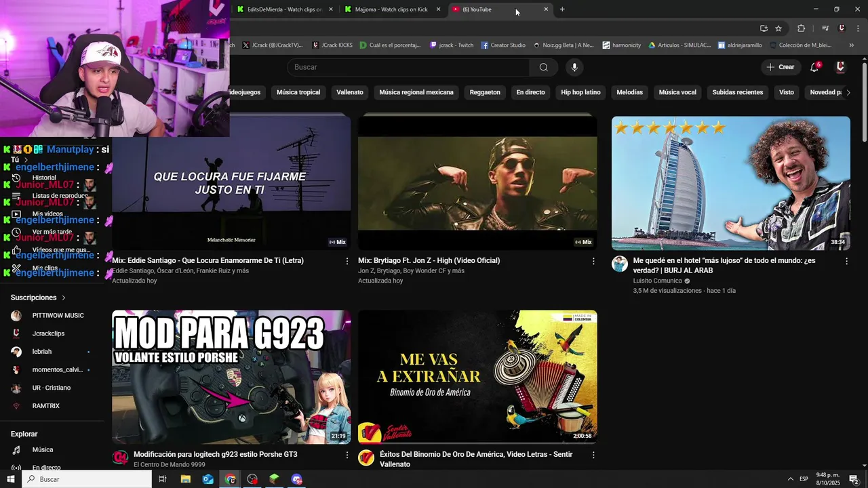
Task: Open options for the Eddie Santiago mix
Action: (x=347, y=261)
